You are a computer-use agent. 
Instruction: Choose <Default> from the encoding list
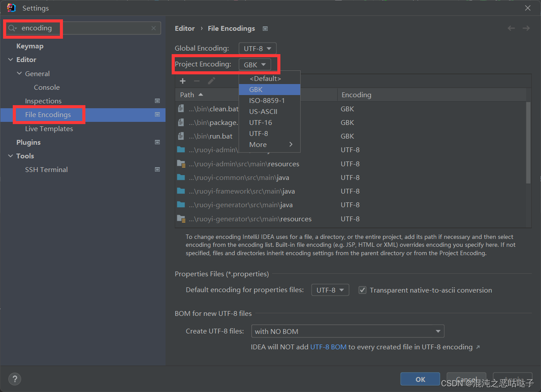(269, 78)
